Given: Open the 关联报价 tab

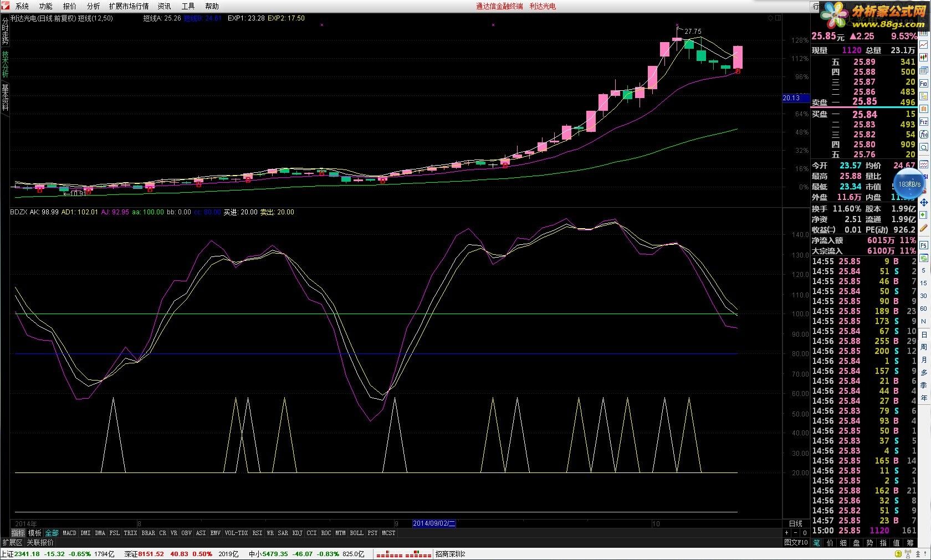Looking at the screenshot, I should click(x=40, y=542).
